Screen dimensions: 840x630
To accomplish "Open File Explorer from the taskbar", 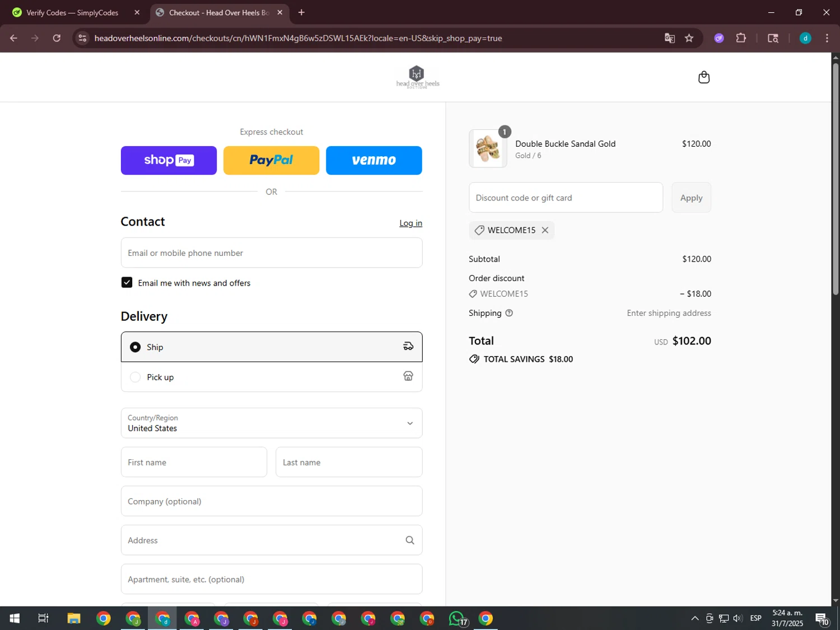I will [74, 618].
